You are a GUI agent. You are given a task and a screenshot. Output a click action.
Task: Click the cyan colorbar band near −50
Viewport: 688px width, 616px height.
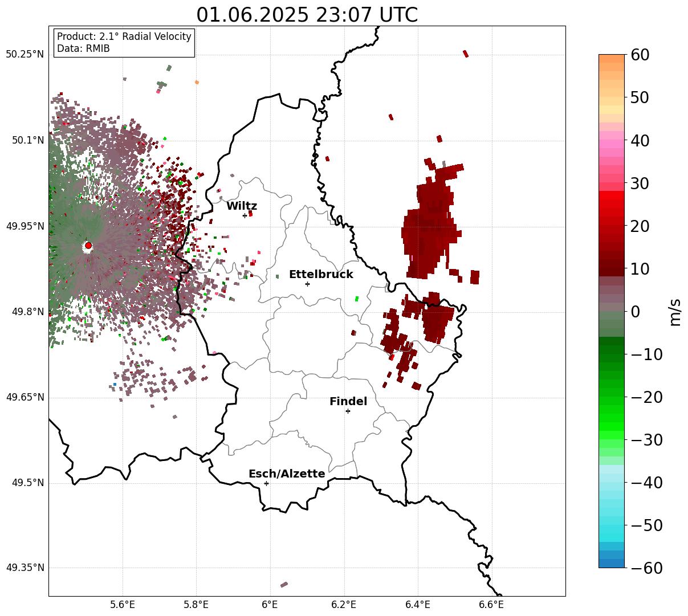tap(612, 525)
